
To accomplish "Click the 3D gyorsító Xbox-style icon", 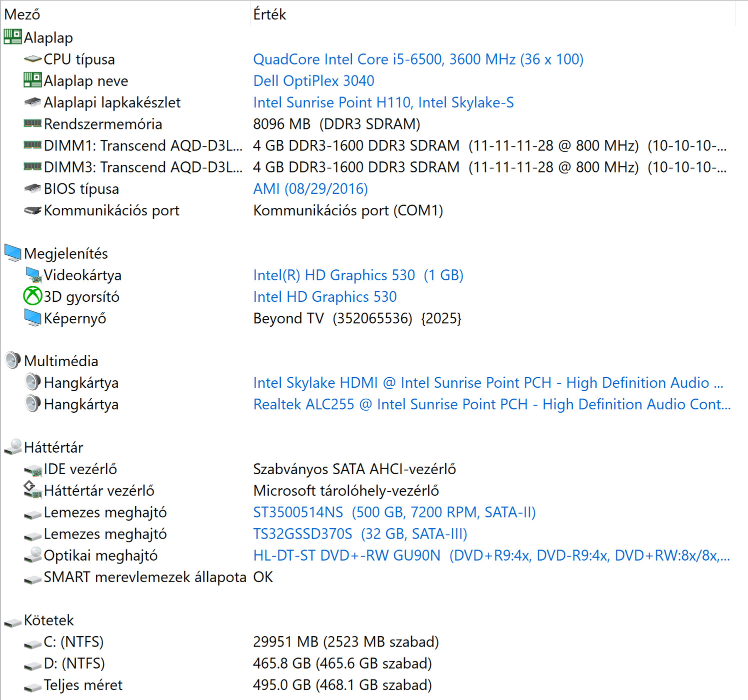I will (32, 296).
